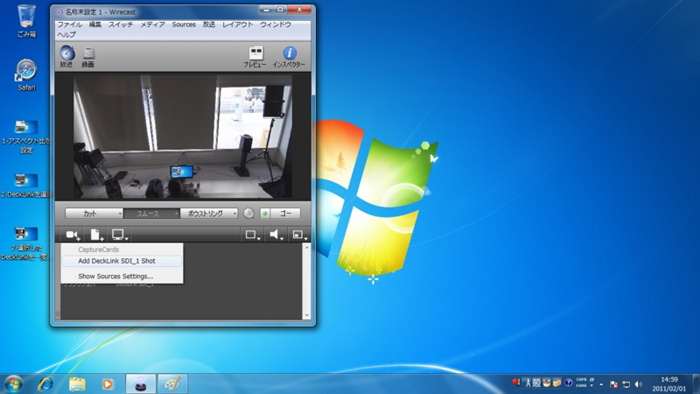Viewport: 700px width, 394px height.
Task: Select the 1-アスペクト比を設定 desktop file
Action: pos(26,137)
